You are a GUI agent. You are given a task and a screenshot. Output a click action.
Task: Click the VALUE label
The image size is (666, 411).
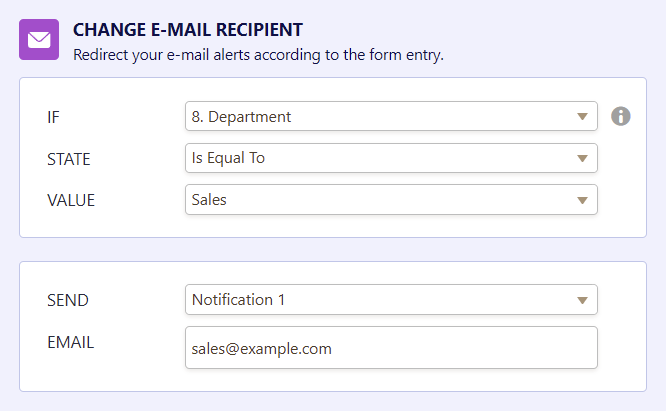coord(70,199)
